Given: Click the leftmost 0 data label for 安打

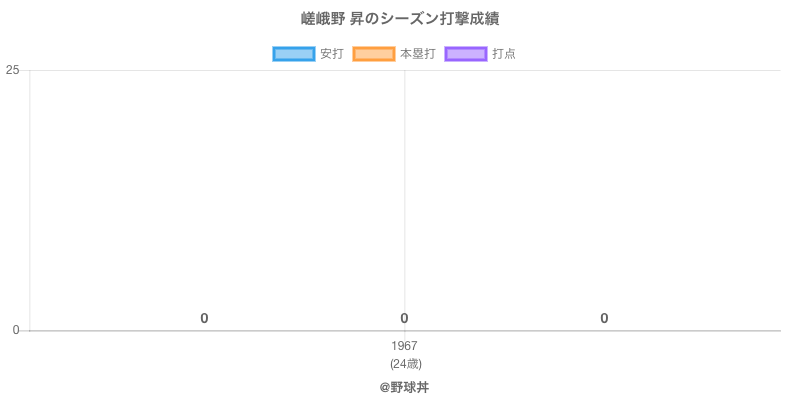Looking at the screenshot, I should (204, 319).
